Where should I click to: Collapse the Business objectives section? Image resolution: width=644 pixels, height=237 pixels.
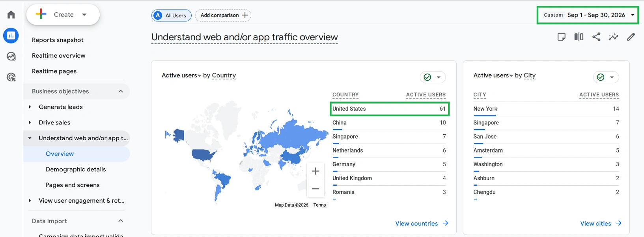pos(121,91)
